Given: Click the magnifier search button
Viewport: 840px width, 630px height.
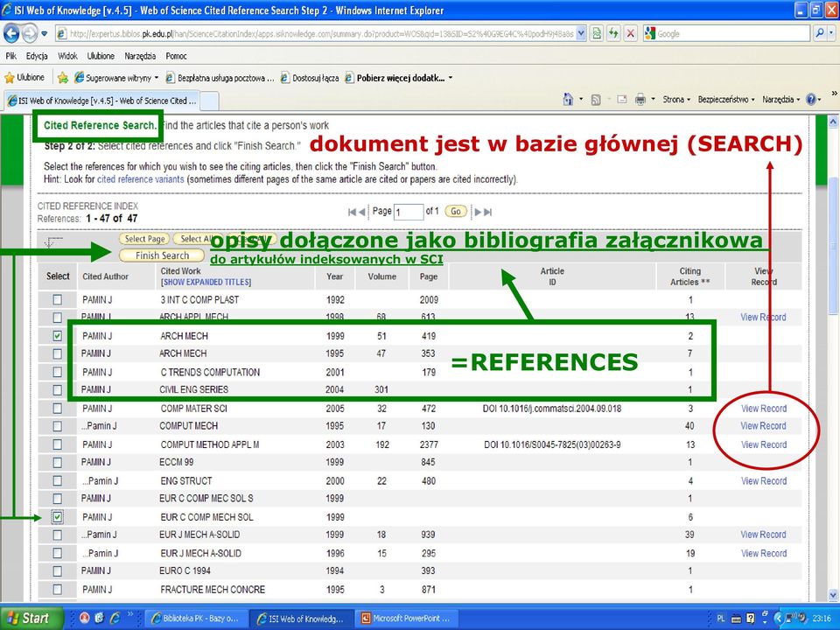Looking at the screenshot, I should 820,33.
